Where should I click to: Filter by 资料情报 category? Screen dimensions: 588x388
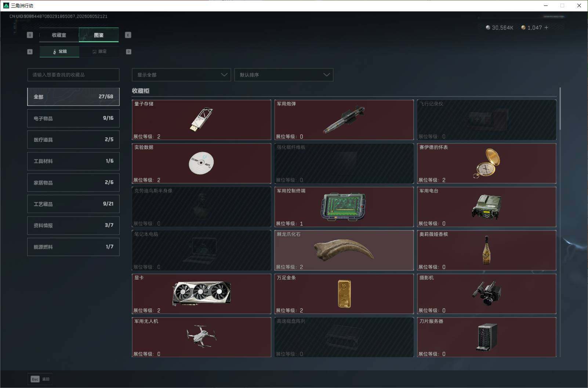(73, 225)
